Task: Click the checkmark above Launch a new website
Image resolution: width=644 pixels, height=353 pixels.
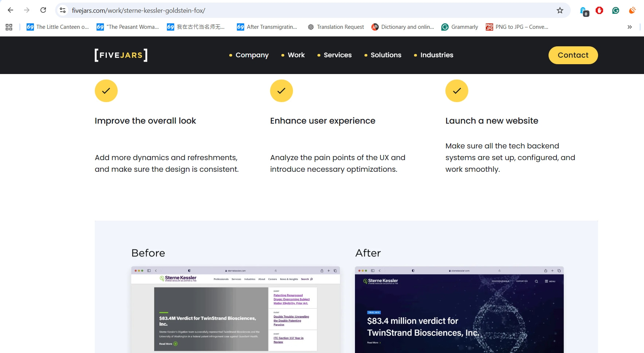Action: pos(457,91)
